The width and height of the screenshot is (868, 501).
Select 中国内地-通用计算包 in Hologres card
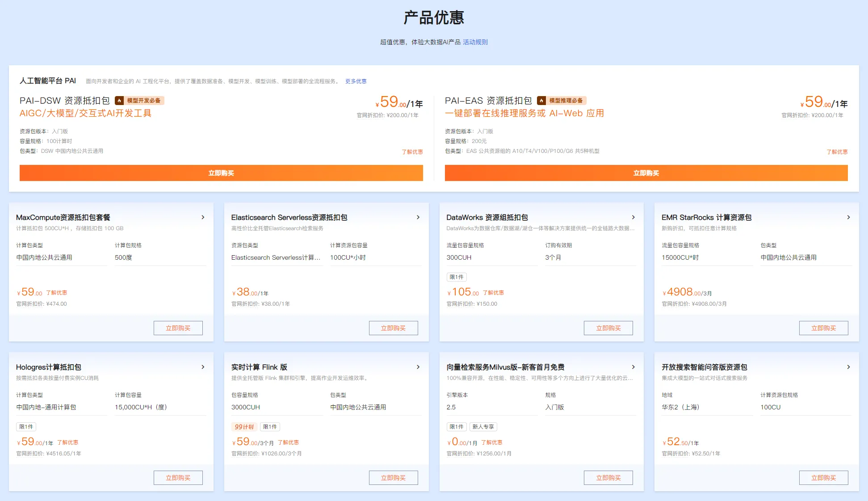(46, 407)
